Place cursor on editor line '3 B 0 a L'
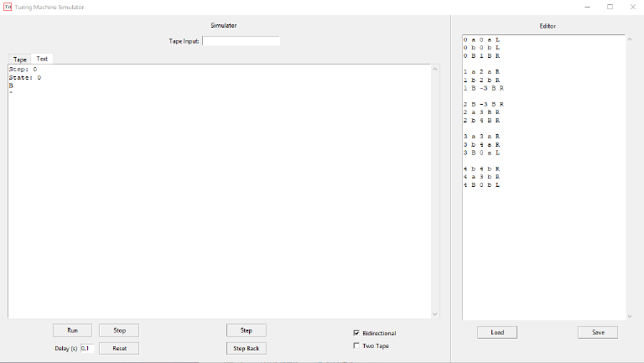644x363 pixels. 481,153
